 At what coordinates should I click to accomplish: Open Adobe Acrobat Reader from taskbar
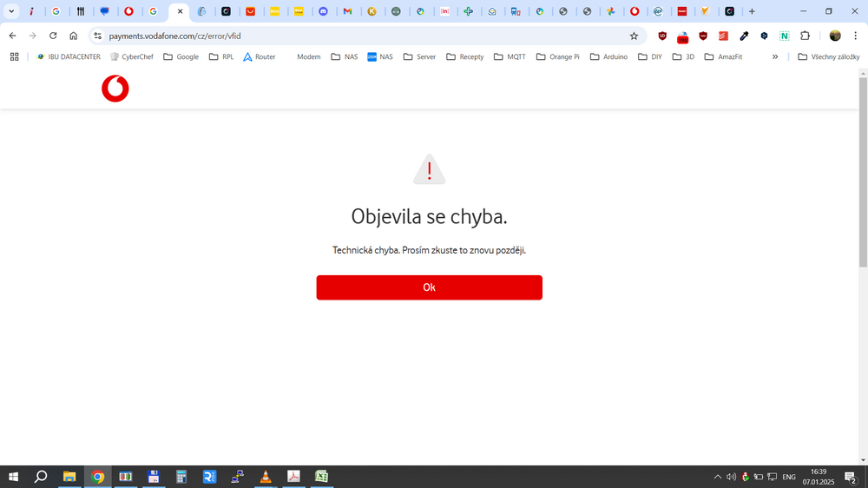pos(293,477)
